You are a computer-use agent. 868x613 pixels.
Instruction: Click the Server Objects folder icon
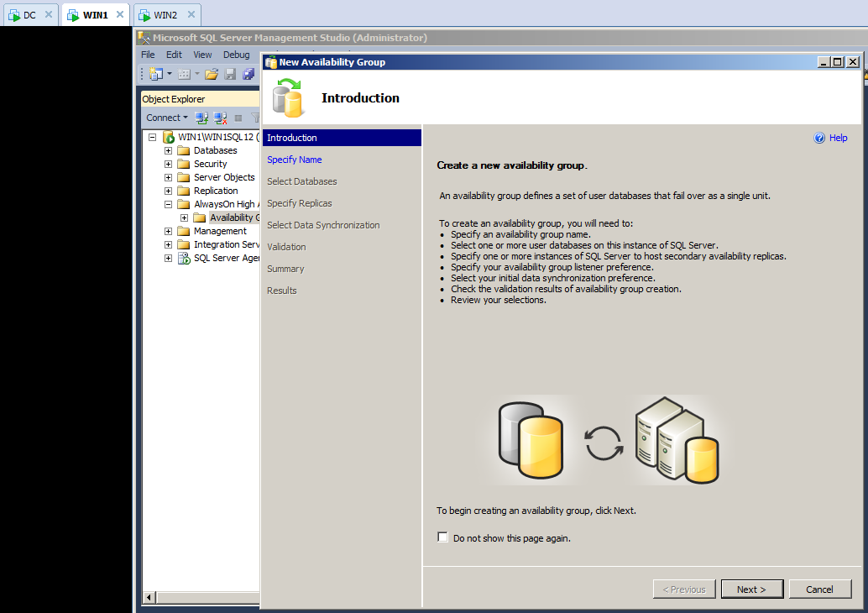[184, 177]
